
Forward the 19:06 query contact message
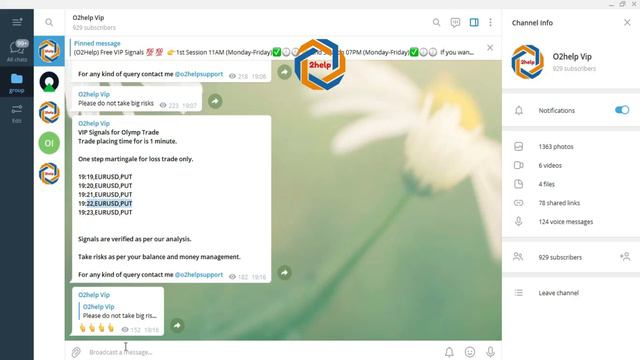coord(284,72)
